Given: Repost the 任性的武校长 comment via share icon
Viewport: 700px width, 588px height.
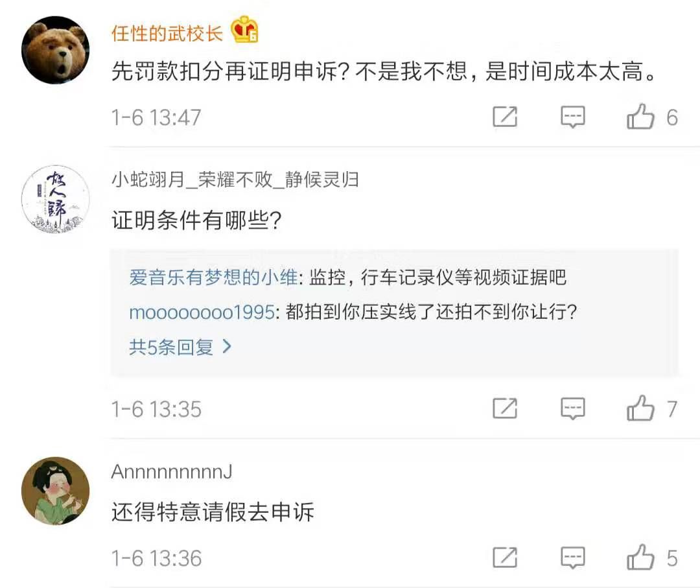Looking at the screenshot, I should click(505, 117).
